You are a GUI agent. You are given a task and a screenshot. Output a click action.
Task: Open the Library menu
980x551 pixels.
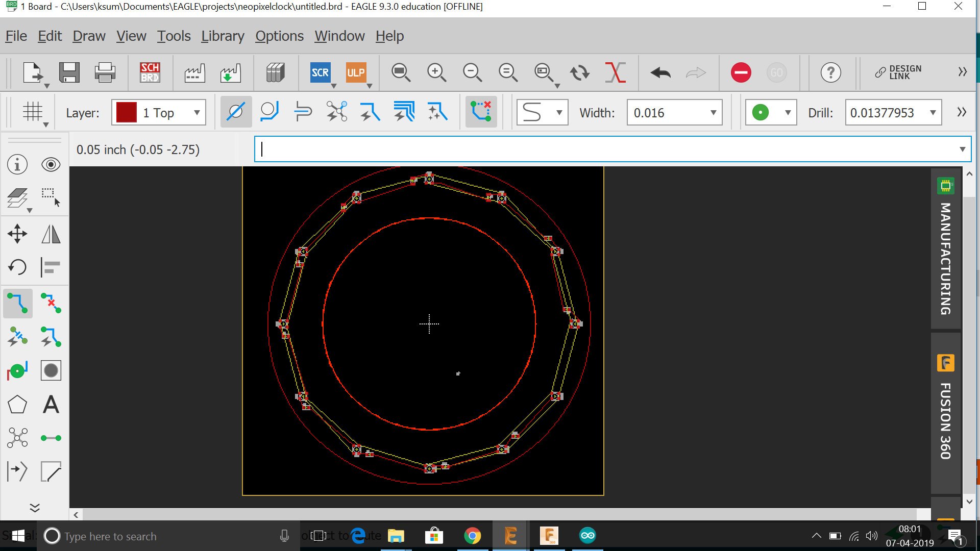click(223, 36)
